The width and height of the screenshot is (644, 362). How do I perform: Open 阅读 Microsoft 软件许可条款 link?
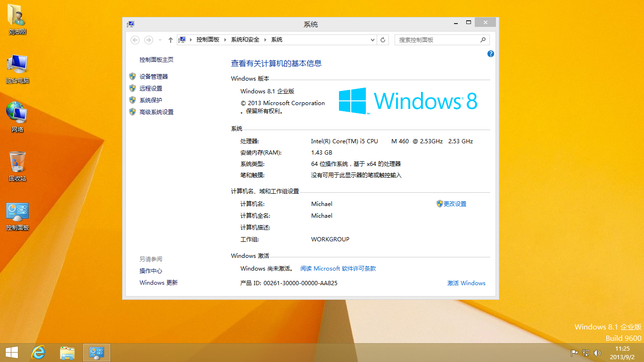338,268
